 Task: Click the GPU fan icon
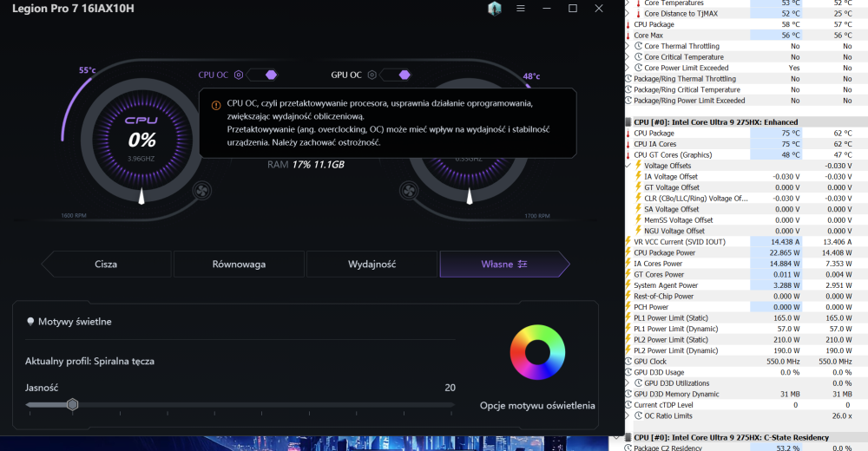coord(410,190)
